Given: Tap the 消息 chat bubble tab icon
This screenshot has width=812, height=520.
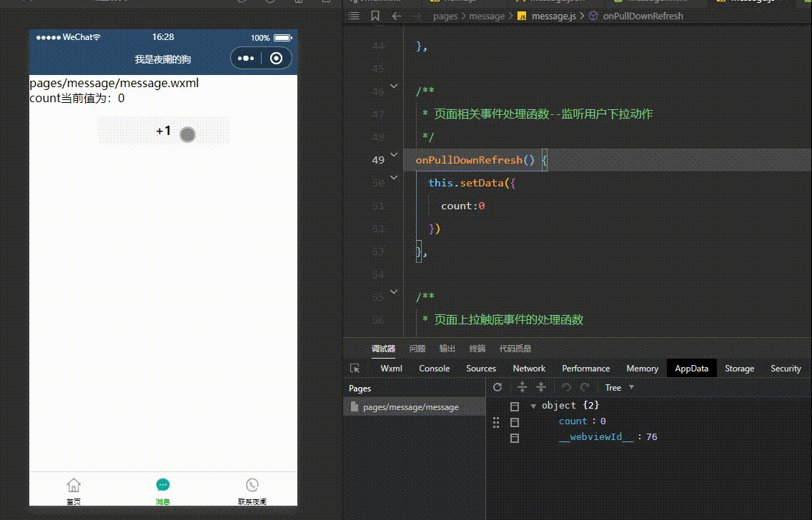Looking at the screenshot, I should pos(162,485).
